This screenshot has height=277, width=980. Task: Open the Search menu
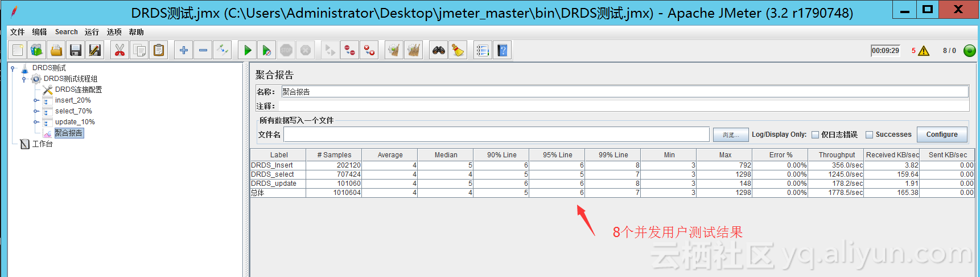[67, 32]
